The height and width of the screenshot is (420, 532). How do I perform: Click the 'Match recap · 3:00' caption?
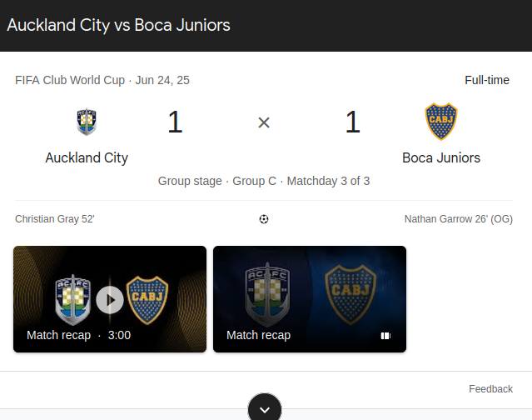pyautogui.click(x=79, y=335)
